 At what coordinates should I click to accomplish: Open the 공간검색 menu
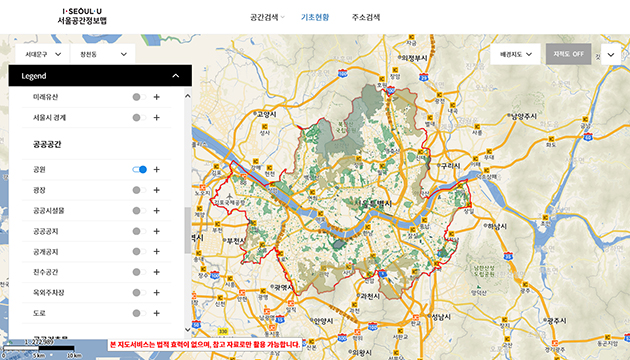tap(267, 17)
